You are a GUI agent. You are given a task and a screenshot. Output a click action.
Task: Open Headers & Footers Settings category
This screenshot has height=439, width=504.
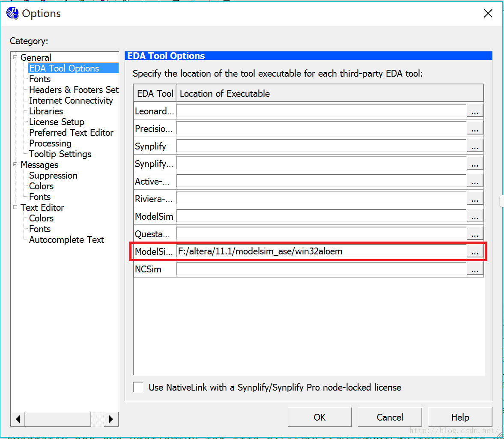click(x=74, y=90)
